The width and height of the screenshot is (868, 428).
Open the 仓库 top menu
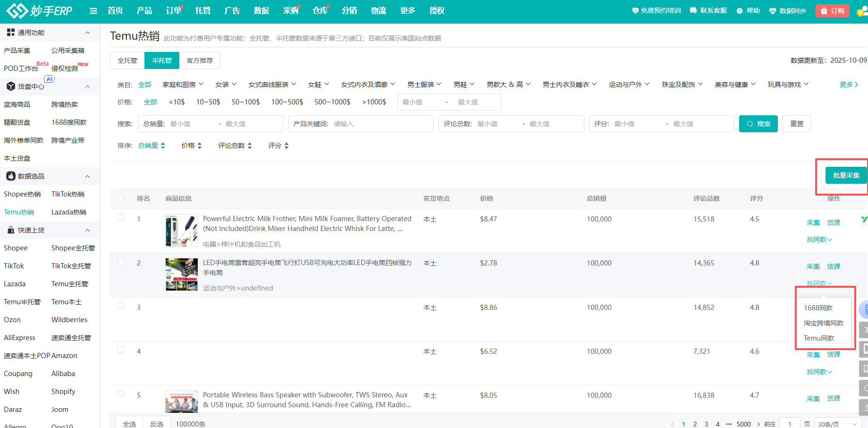tap(320, 11)
